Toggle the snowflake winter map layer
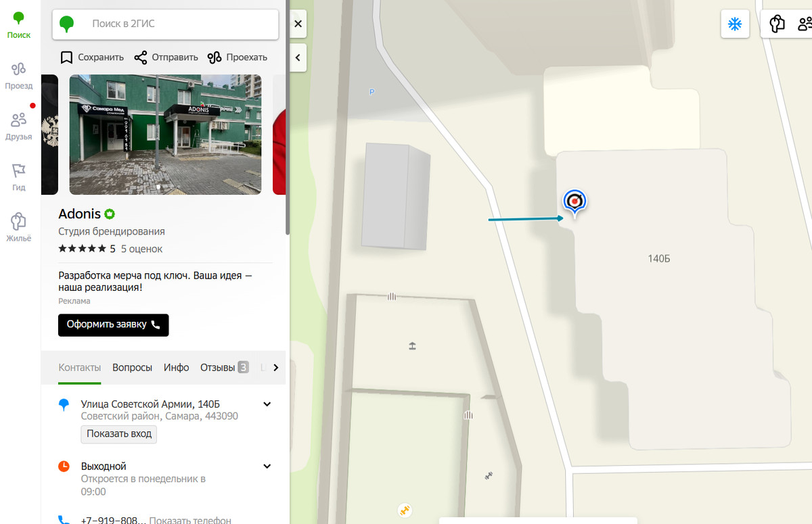812x524 pixels. [735, 24]
